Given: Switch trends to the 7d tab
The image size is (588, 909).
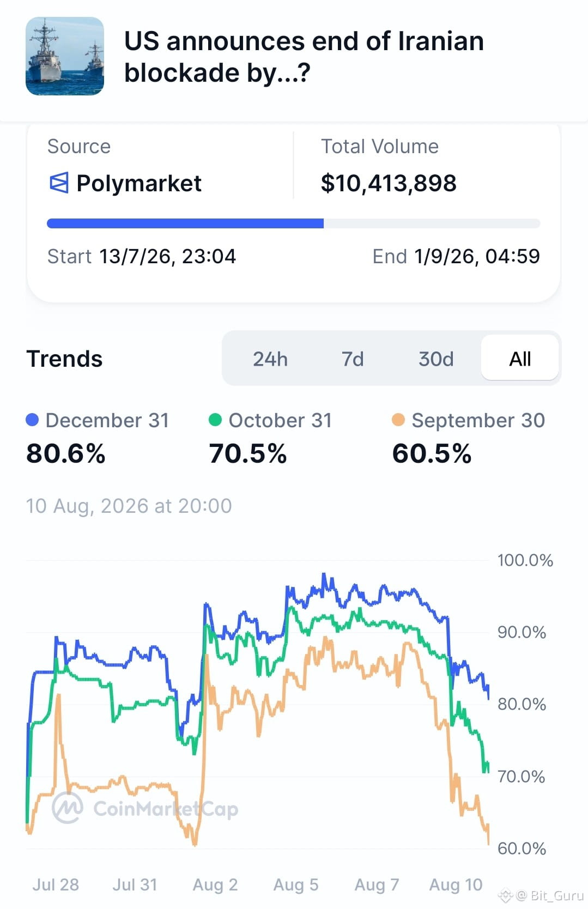Looking at the screenshot, I should 353,359.
